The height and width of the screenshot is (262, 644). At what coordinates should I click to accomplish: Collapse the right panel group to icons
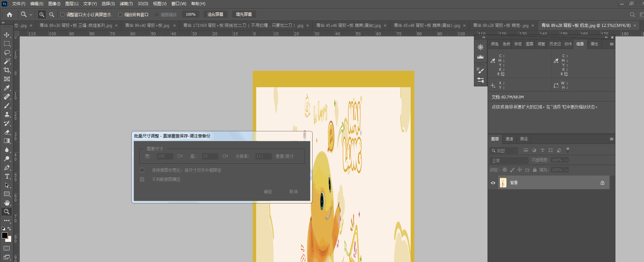[606, 37]
